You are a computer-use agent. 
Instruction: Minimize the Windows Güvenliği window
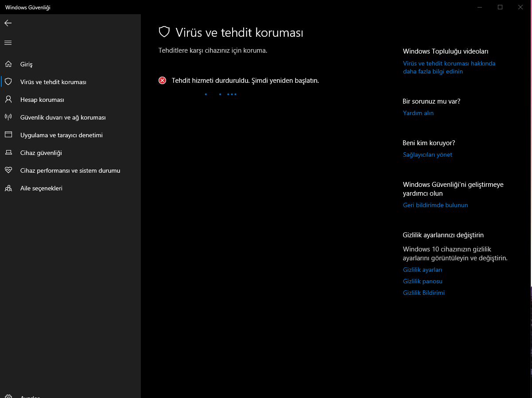pyautogui.click(x=480, y=7)
